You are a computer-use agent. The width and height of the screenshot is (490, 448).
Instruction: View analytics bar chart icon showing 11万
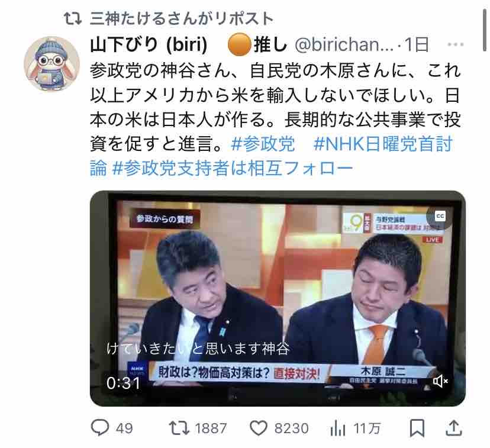pyautogui.click(x=337, y=428)
